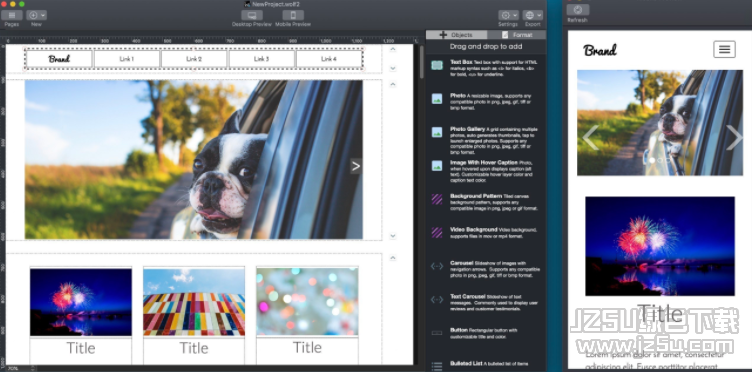
Task: Select the Photo Gallery object icon
Action: 437,132
